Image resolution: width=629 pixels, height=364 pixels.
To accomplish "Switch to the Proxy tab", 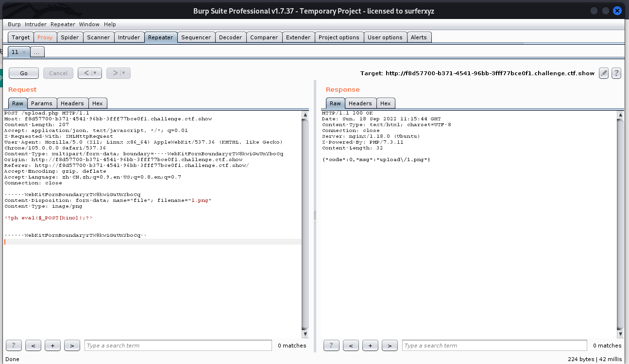I will [45, 37].
